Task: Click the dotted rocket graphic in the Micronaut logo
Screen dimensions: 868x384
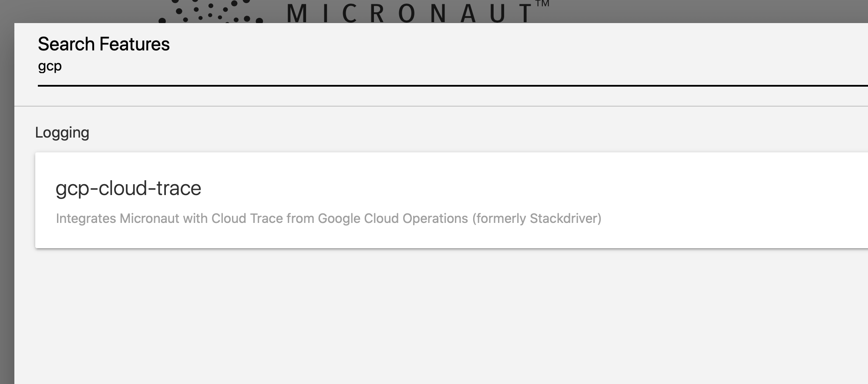Action: 209,11
